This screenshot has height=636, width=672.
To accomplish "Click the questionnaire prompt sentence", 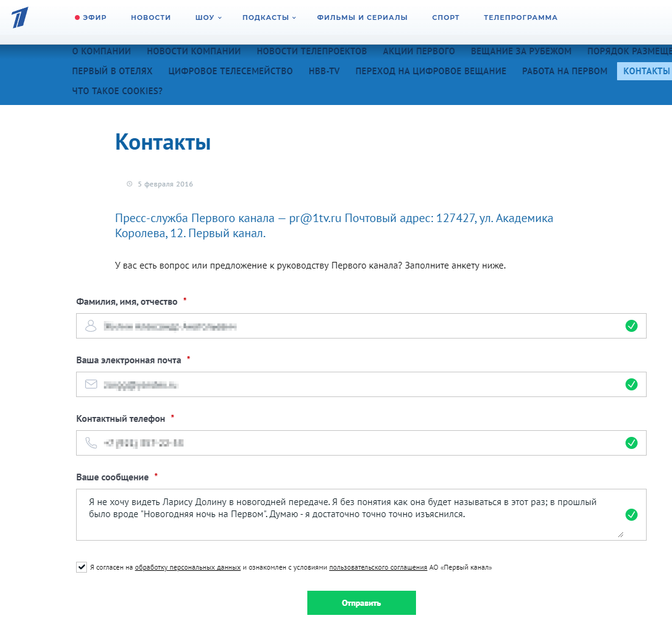I will [x=310, y=266].
